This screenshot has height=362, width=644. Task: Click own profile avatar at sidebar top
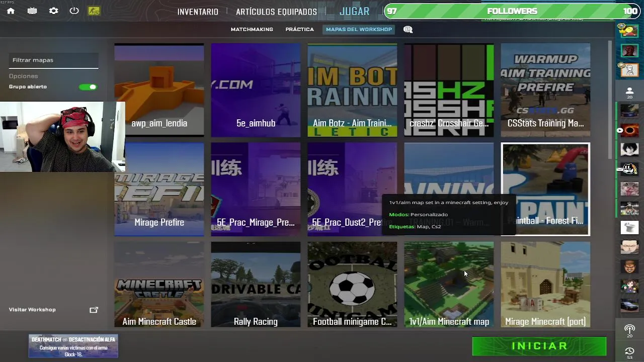click(628, 30)
